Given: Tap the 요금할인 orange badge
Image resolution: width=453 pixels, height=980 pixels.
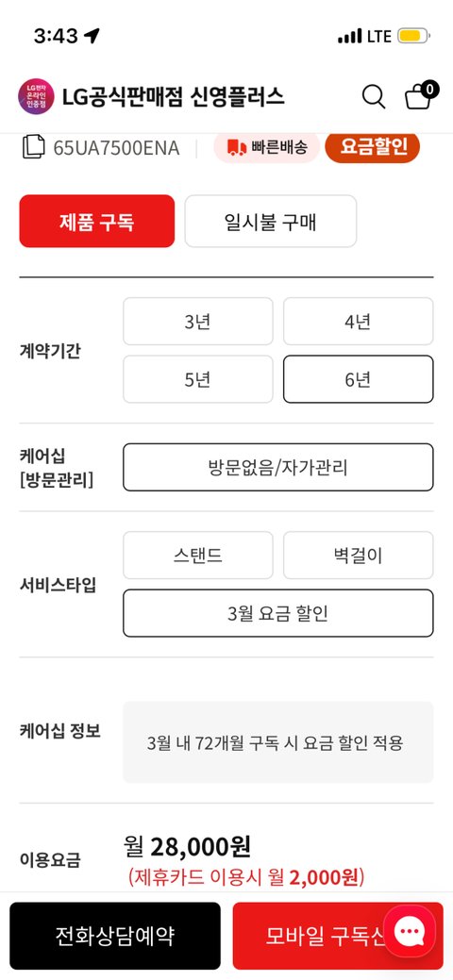Looking at the screenshot, I should click(372, 147).
